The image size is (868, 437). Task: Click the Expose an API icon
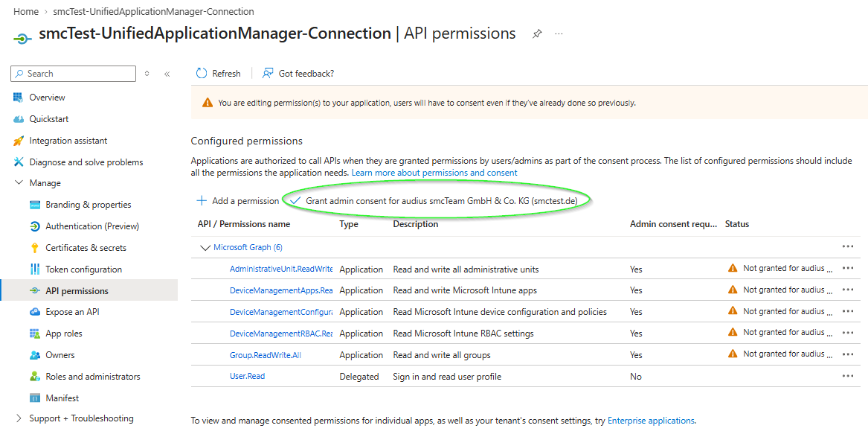(x=35, y=312)
